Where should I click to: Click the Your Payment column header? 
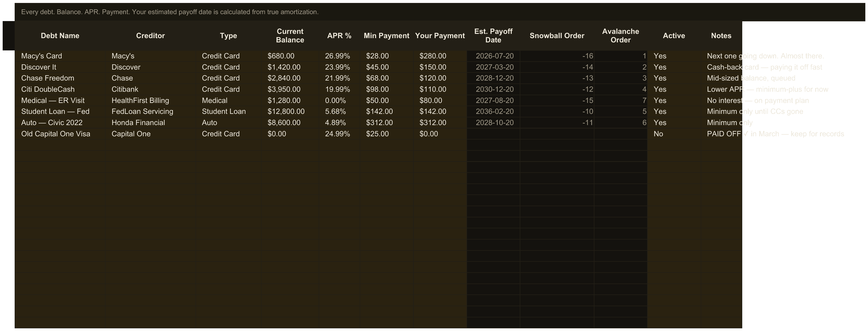point(440,36)
